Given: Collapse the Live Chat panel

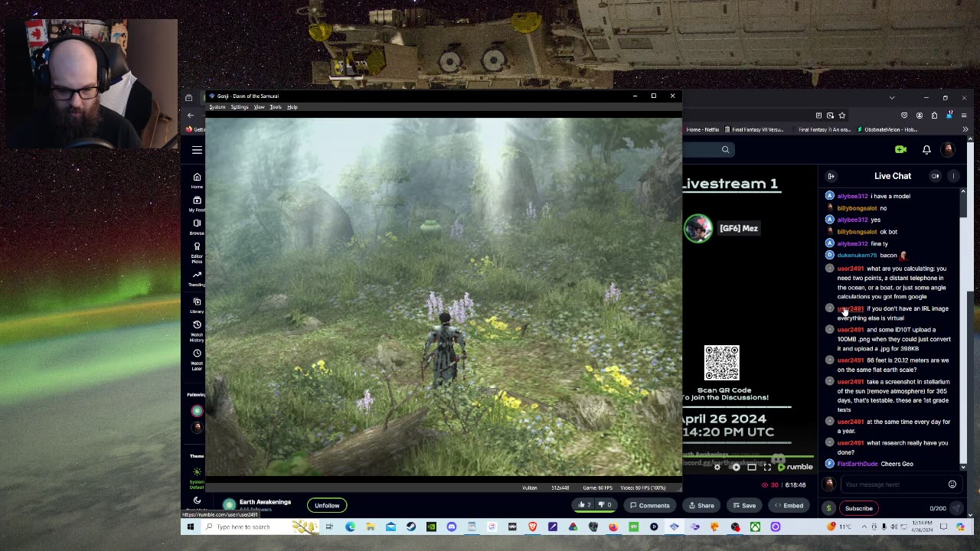Looking at the screenshot, I should [831, 177].
